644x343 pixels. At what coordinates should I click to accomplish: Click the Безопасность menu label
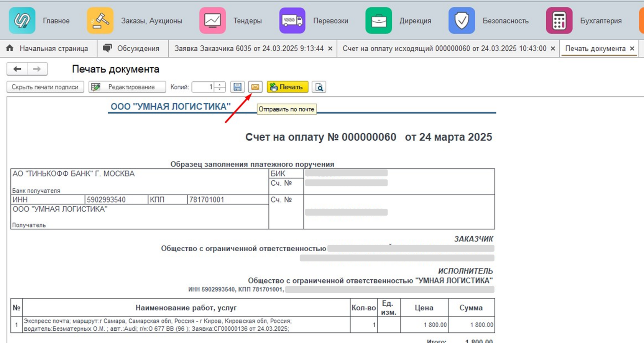click(x=506, y=21)
